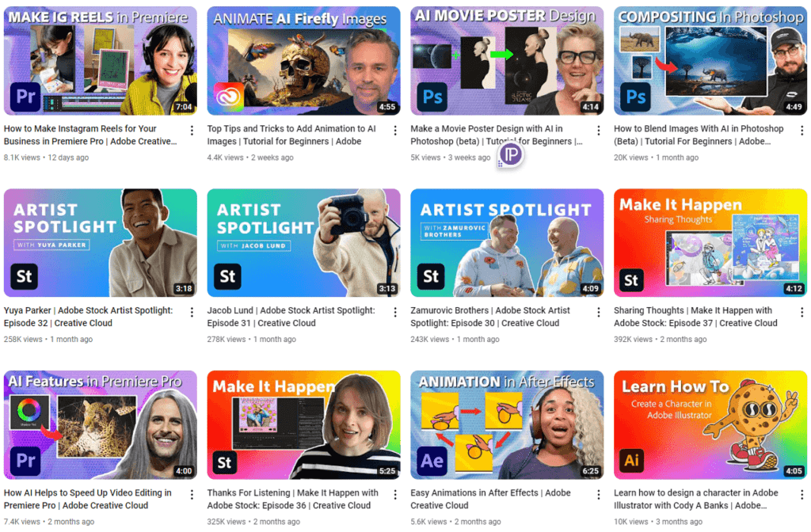Screen dimensions: 811x532
Task: Click title Sharing Thoughts Make It Happen
Action: [x=695, y=317]
